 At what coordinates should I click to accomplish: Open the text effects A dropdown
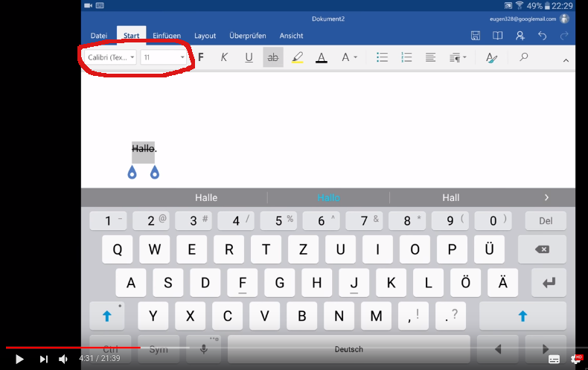[x=349, y=57]
